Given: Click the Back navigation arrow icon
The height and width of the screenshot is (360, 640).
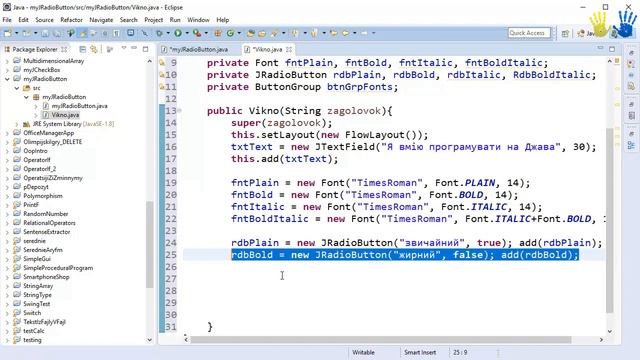Looking at the screenshot, I should (x=345, y=33).
